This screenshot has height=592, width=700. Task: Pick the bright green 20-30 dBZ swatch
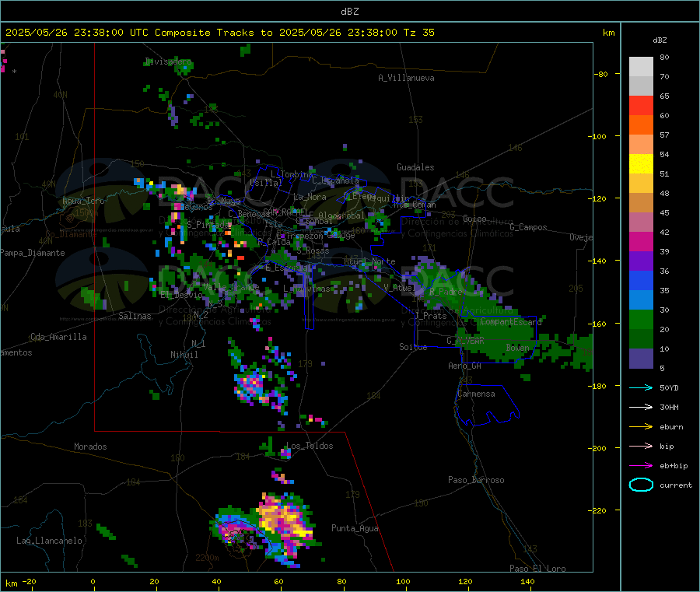641,319
